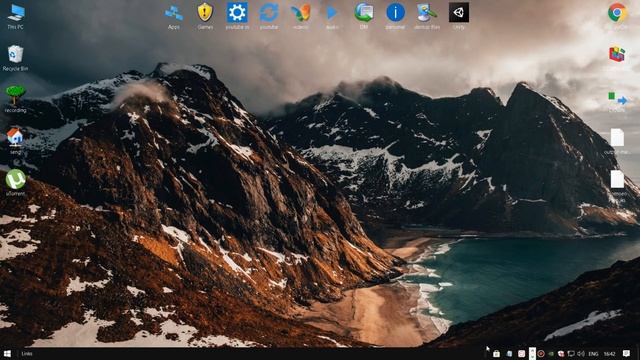
Task: Click the red shield tray icon
Action: pyautogui.click(x=561, y=354)
